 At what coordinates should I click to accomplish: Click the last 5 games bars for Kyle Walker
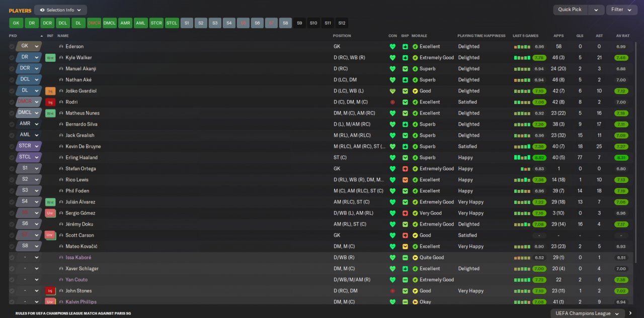521,58
